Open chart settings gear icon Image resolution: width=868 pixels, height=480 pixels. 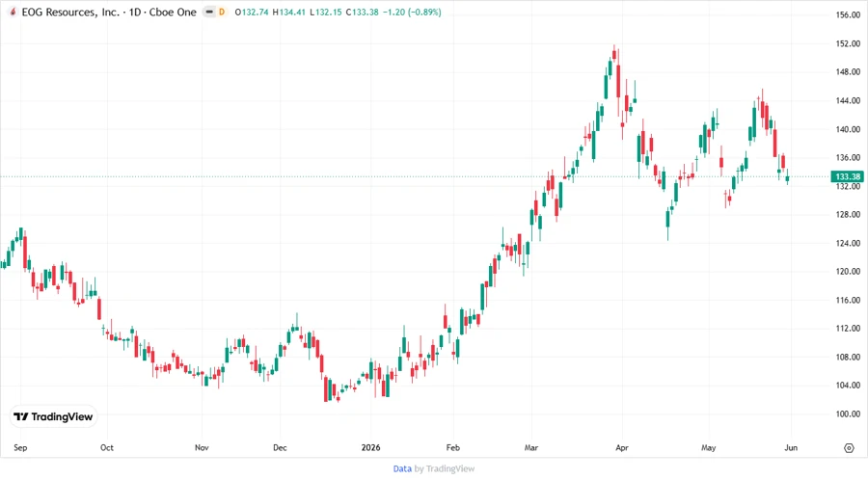[x=849, y=448]
